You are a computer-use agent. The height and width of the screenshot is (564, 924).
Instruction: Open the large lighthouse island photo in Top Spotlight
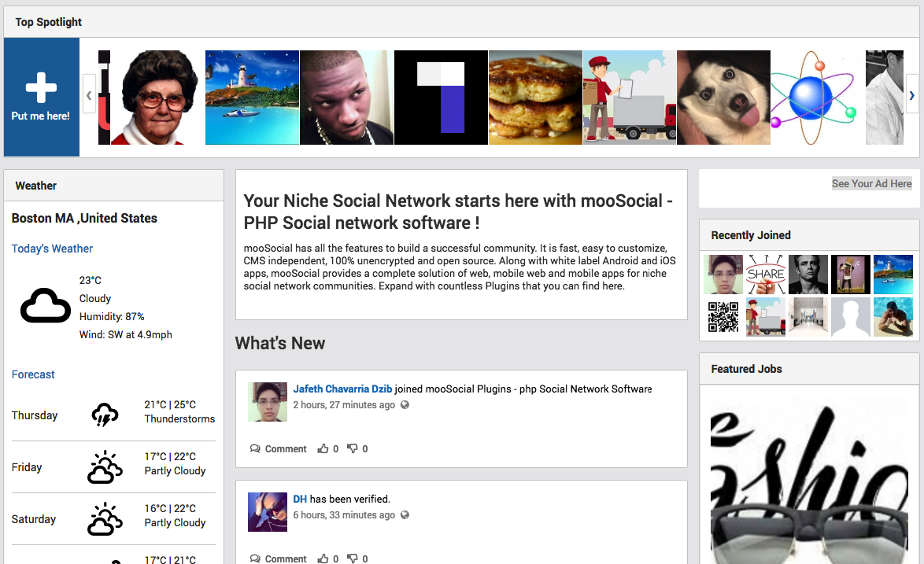[252, 97]
